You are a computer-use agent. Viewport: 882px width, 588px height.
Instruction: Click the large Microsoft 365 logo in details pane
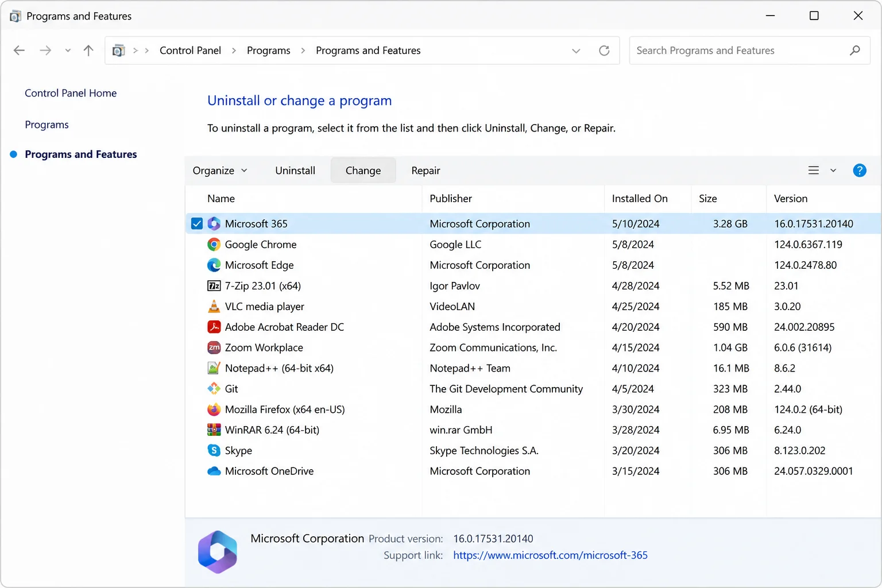tap(218, 552)
